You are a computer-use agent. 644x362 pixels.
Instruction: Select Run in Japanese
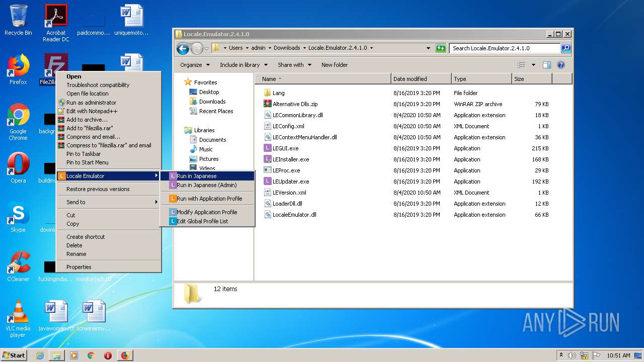click(207, 176)
